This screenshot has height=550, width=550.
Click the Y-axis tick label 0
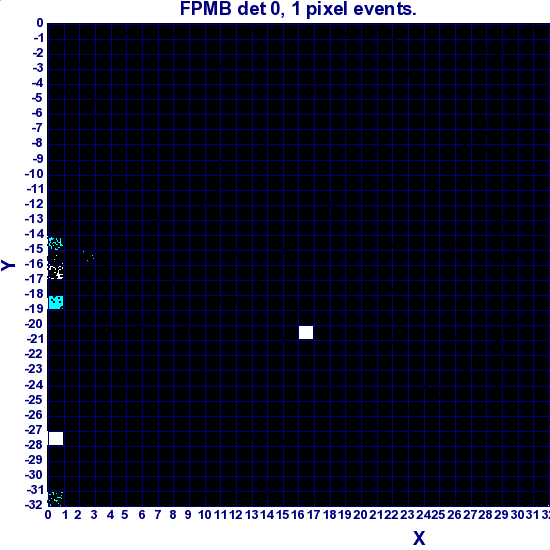[x=40, y=23]
